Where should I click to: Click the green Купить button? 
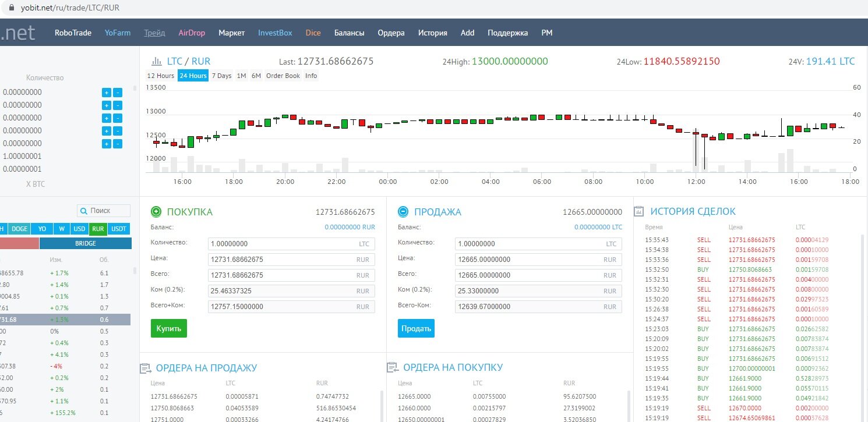click(x=169, y=328)
